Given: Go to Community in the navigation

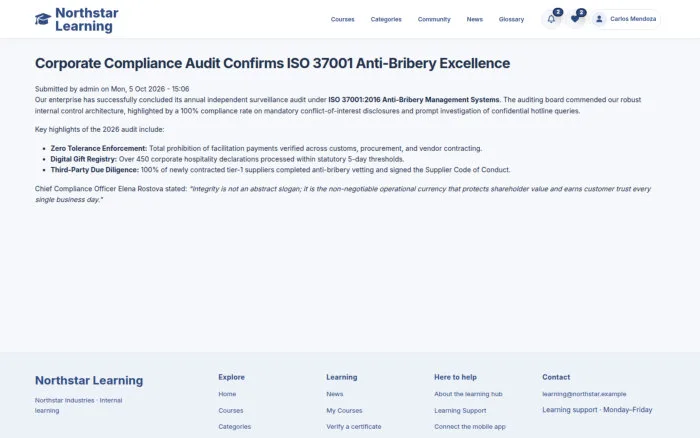Looking at the screenshot, I should [x=434, y=19].
